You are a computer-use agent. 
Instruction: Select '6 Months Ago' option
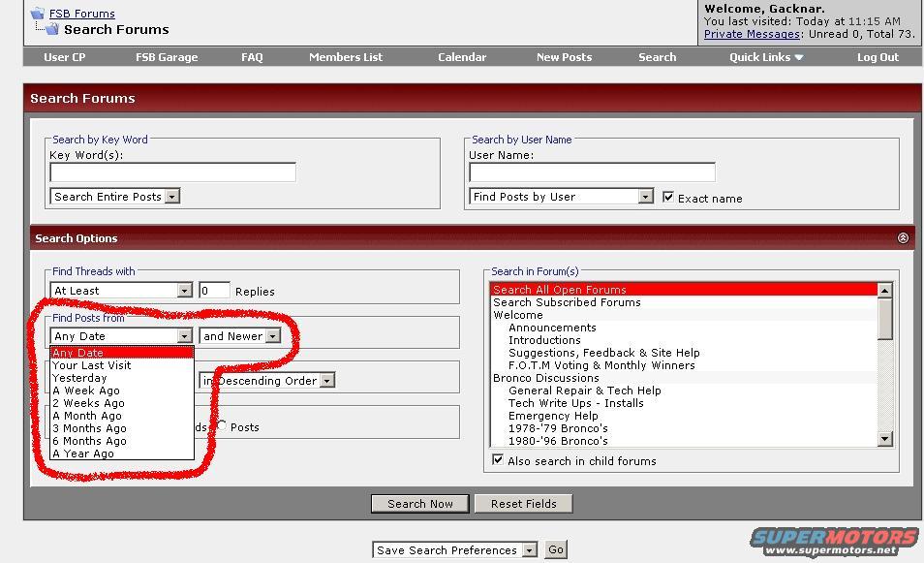point(90,441)
